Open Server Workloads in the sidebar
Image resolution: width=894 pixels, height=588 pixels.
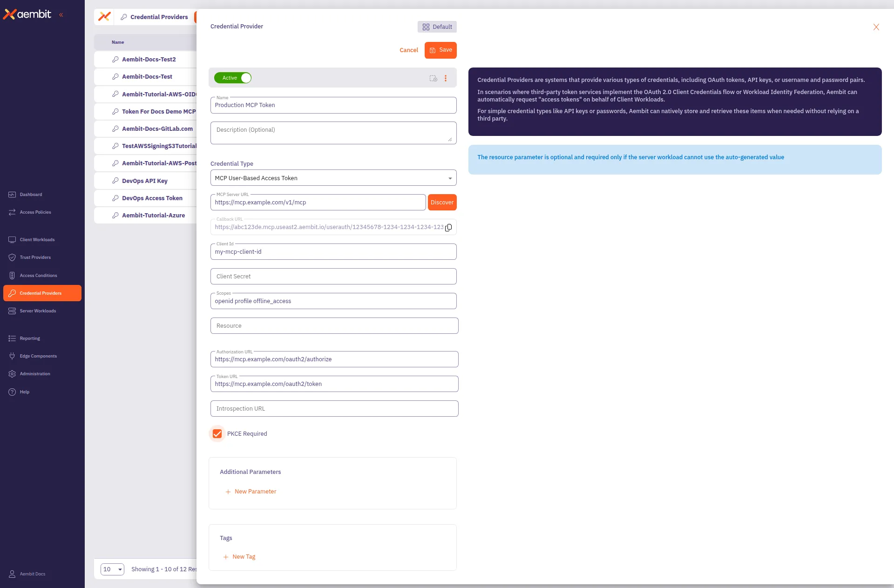point(37,311)
